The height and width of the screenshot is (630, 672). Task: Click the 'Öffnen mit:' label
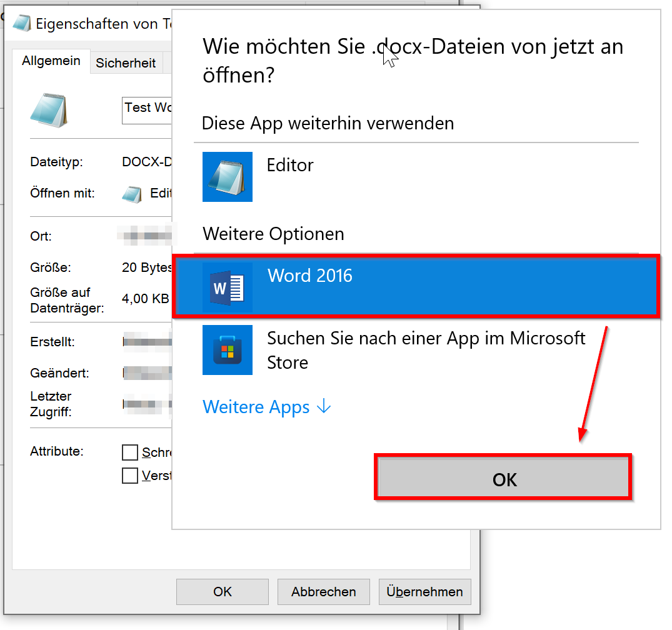coord(62,193)
